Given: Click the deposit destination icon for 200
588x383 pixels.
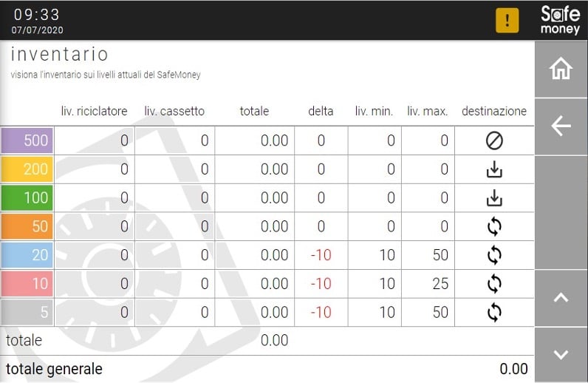Looking at the screenshot, I should (x=494, y=169).
